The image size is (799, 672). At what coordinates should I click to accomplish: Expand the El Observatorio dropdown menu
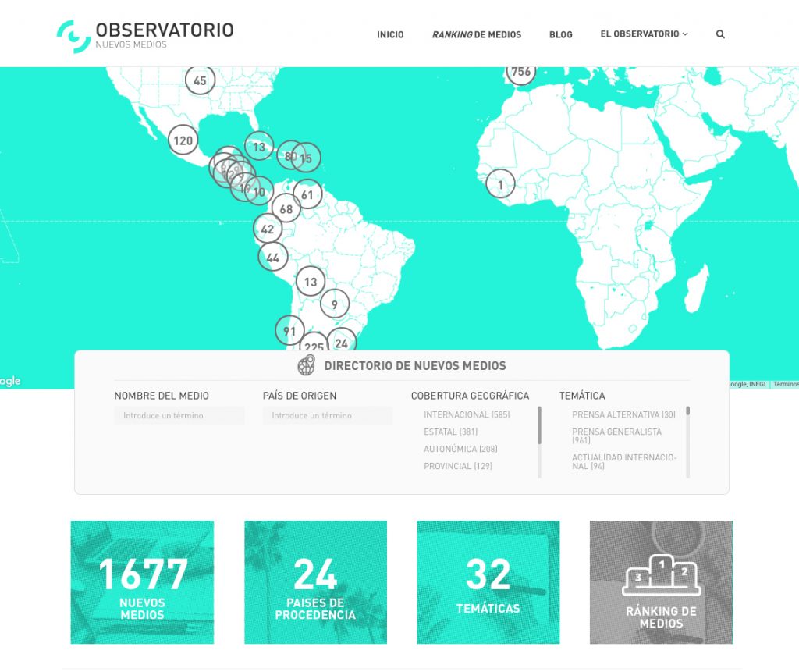pyautogui.click(x=644, y=34)
